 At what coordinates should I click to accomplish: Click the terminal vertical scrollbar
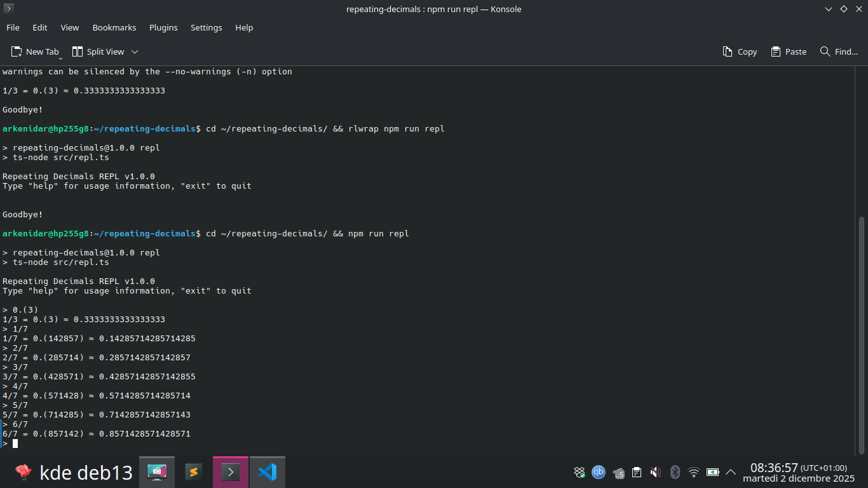862,330
